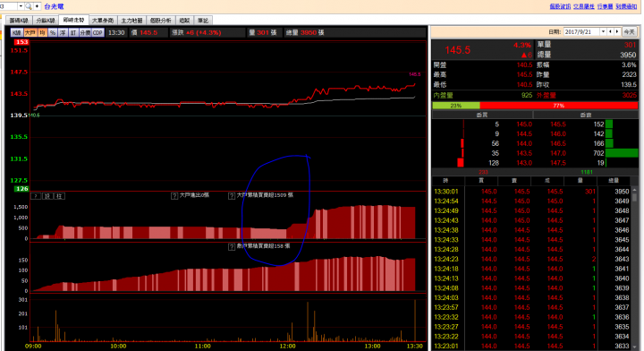Toggle the K線 chart mode button
The width and height of the screenshot is (644, 351).
pyautogui.click(x=16, y=32)
